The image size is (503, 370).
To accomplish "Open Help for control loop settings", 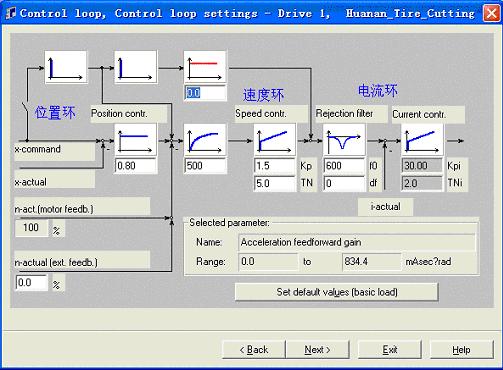I will (x=461, y=350).
